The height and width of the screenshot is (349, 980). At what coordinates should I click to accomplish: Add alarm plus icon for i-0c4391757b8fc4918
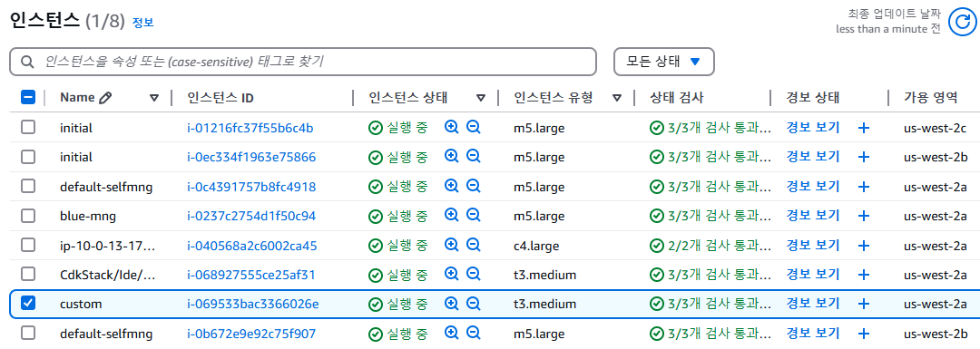pyautogui.click(x=864, y=187)
